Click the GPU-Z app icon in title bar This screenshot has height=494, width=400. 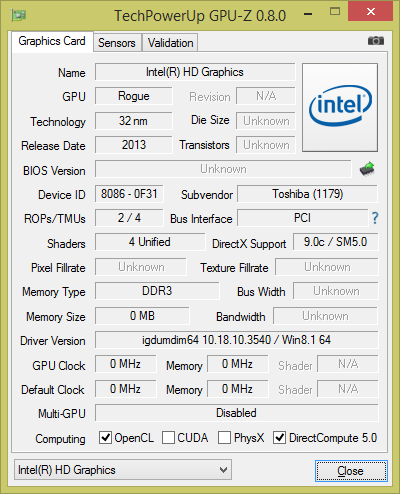pos(19,15)
